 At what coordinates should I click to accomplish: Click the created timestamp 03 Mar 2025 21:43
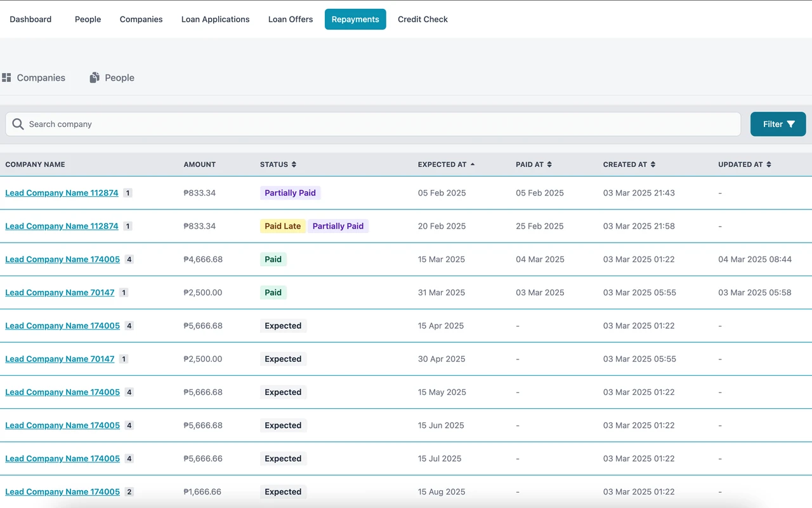[x=639, y=193]
